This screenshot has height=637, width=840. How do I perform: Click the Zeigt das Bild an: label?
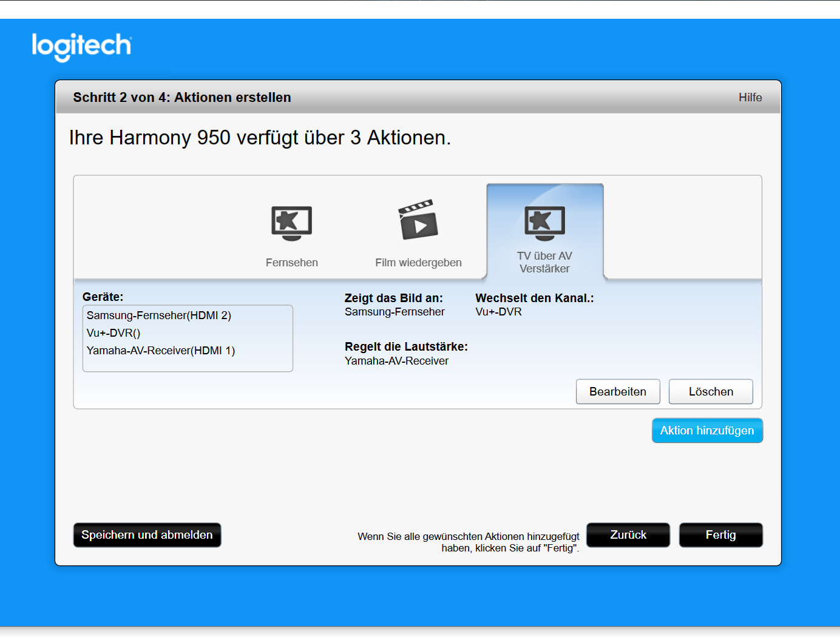tap(393, 298)
